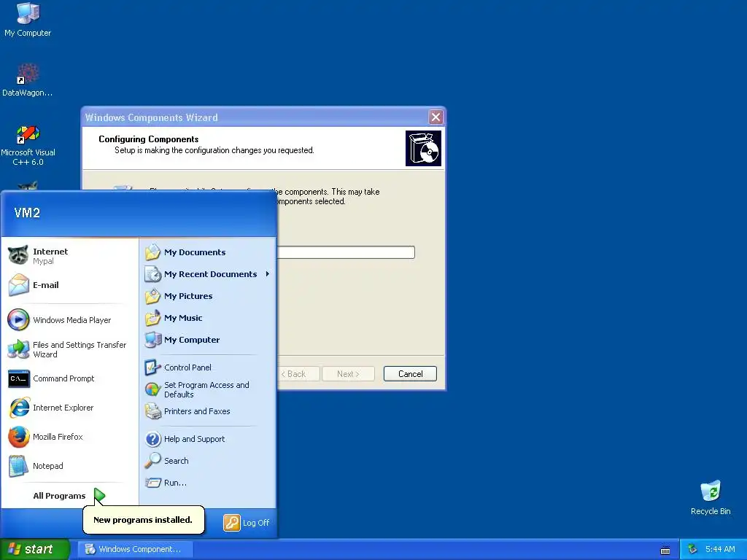Open My Pictures folder icon
The width and height of the screenshot is (747, 560).
click(153, 296)
